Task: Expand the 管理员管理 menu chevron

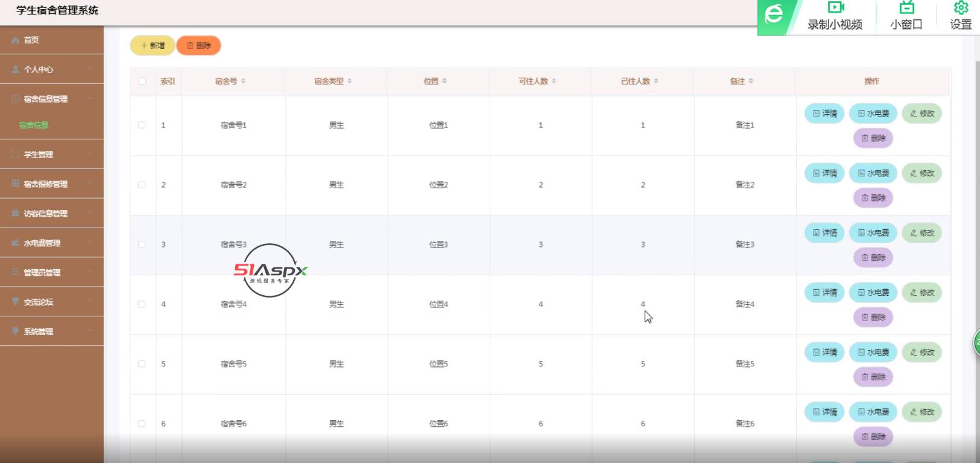Action: click(90, 272)
